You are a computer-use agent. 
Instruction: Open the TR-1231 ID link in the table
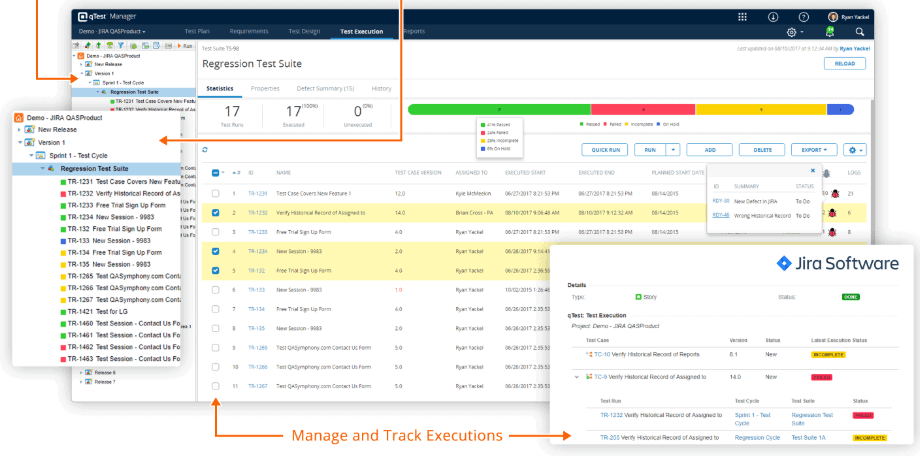[x=258, y=193]
